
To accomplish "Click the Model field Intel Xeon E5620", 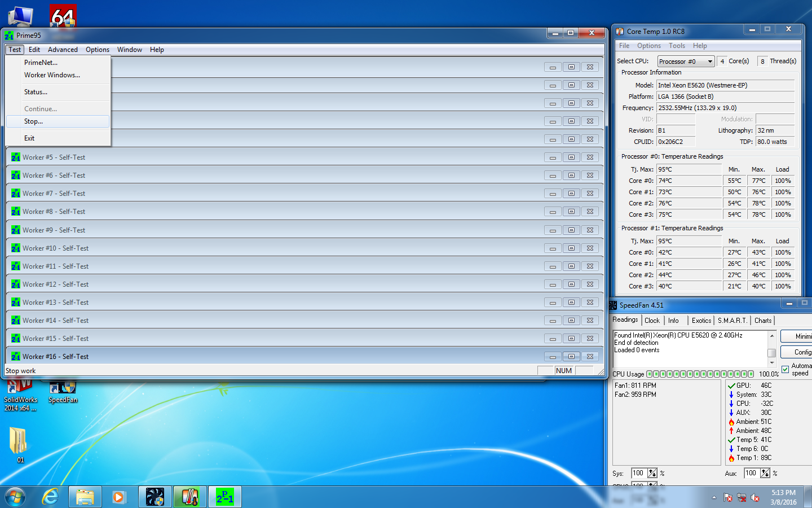I will tap(726, 85).
